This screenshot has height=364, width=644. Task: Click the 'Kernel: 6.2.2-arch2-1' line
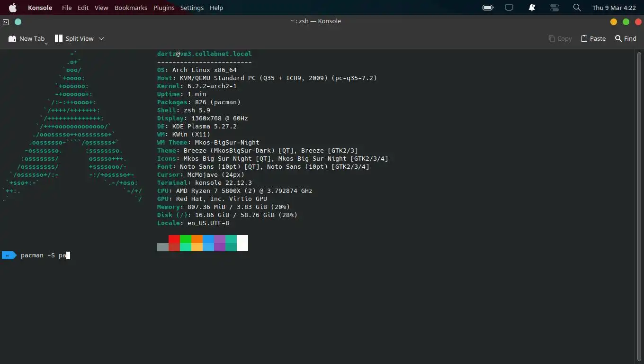197,86
